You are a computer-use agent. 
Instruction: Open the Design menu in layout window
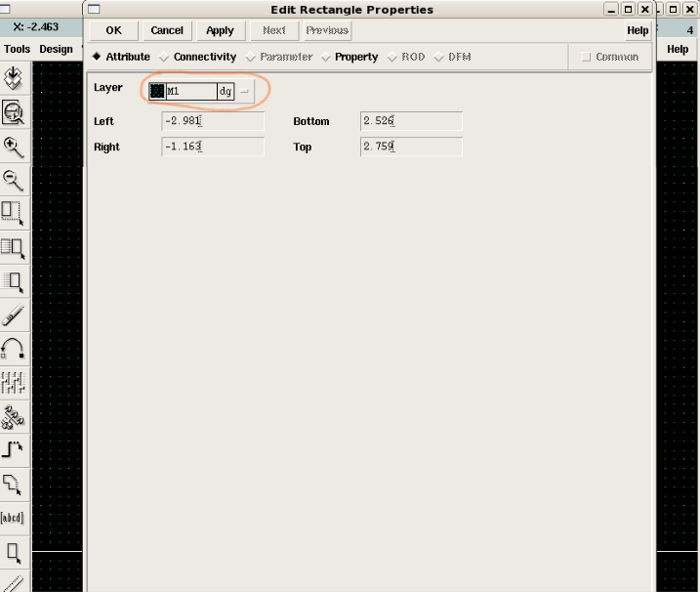click(x=56, y=49)
